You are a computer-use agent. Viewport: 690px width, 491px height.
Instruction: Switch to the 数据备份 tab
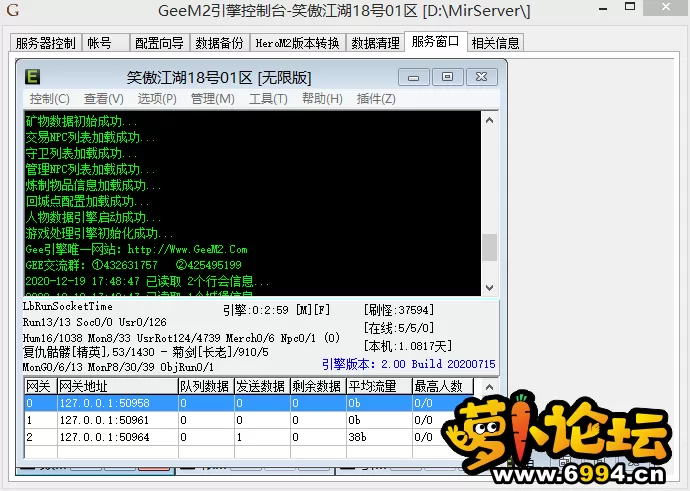coord(220,43)
